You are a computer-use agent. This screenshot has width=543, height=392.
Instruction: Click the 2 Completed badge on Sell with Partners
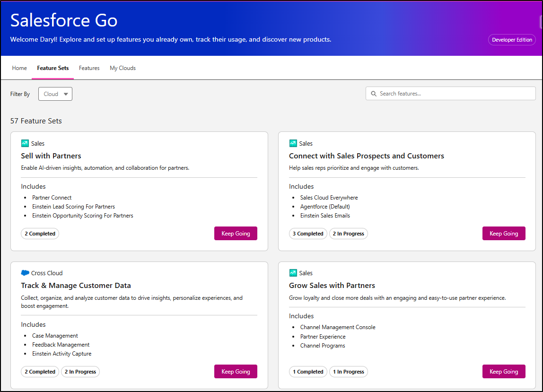pos(40,234)
